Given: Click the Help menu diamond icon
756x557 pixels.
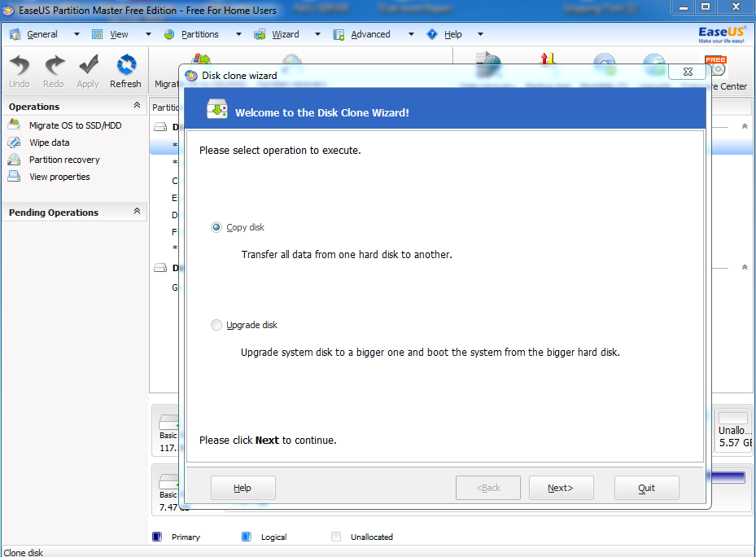Looking at the screenshot, I should click(x=432, y=34).
